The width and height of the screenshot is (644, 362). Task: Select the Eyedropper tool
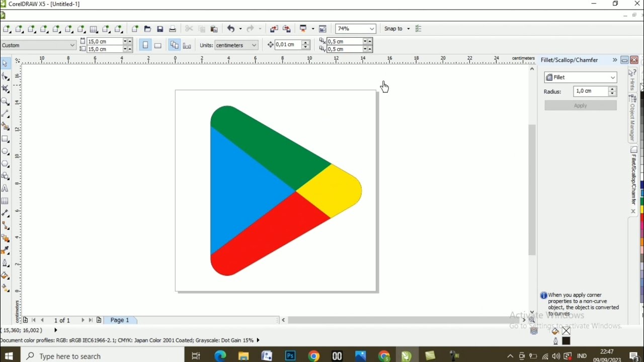pos(5,250)
